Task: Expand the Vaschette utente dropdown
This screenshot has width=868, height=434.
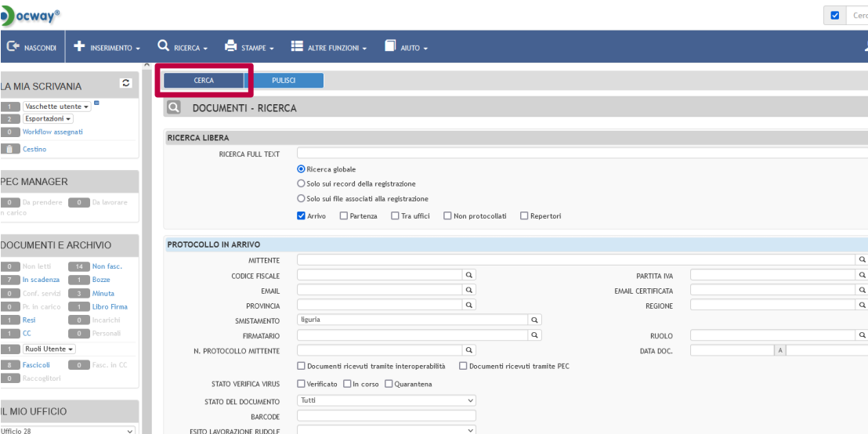Action: tap(57, 106)
